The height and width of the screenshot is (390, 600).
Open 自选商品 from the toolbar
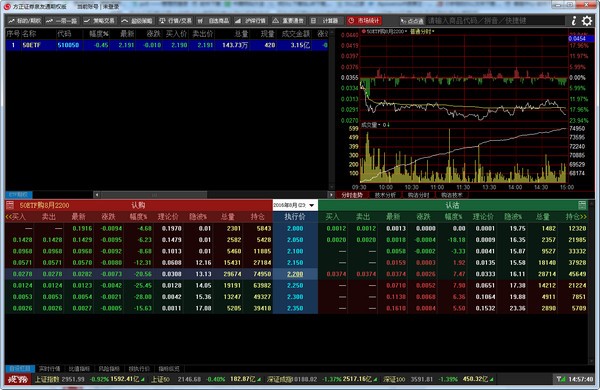pyautogui.click(x=214, y=21)
